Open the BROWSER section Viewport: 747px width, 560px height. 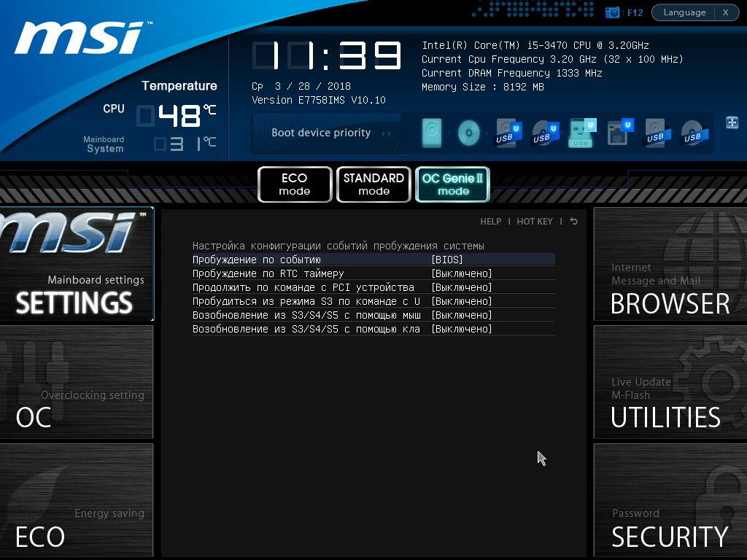(670, 264)
